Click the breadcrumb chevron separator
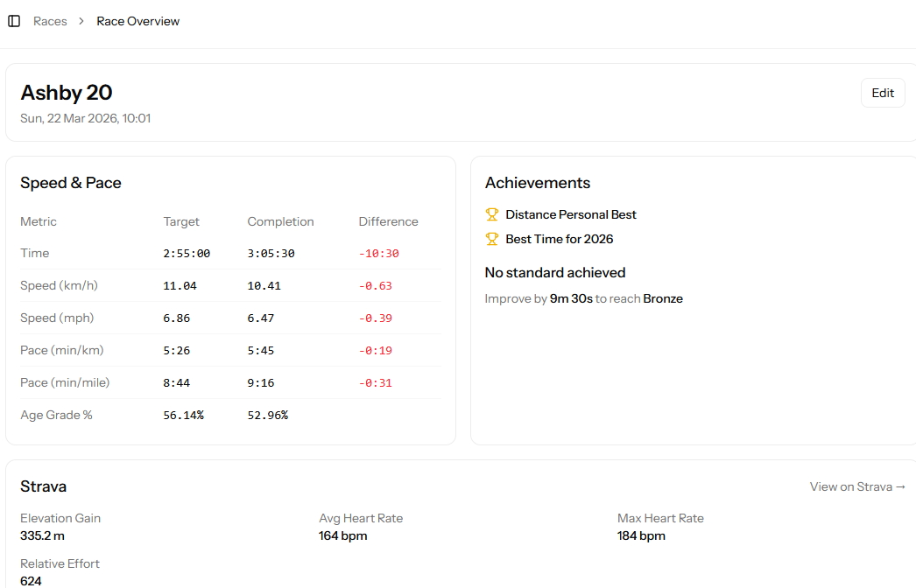 coord(81,21)
